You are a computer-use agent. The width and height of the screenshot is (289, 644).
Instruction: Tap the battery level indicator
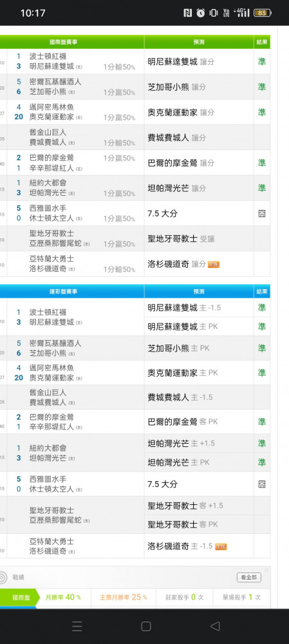click(262, 13)
